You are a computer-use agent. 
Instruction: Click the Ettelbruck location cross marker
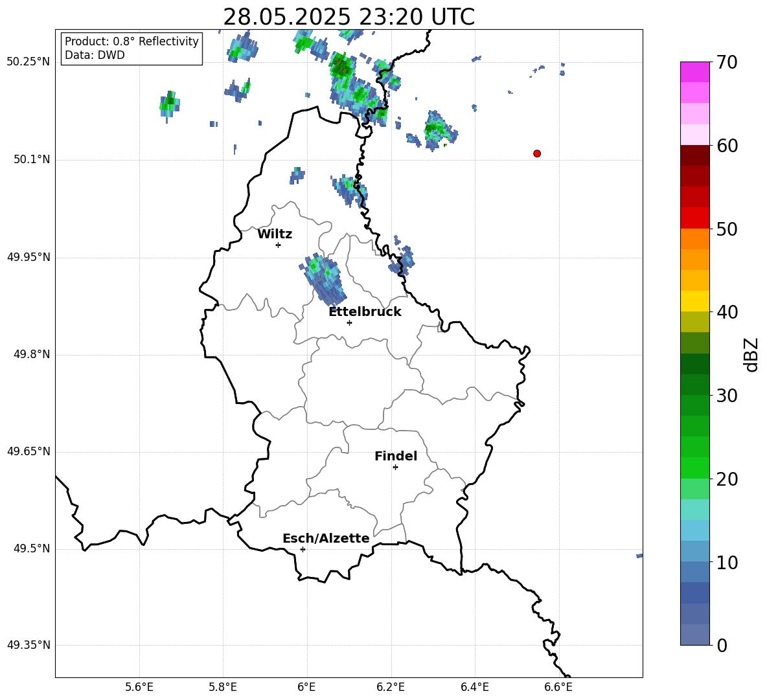tap(349, 322)
